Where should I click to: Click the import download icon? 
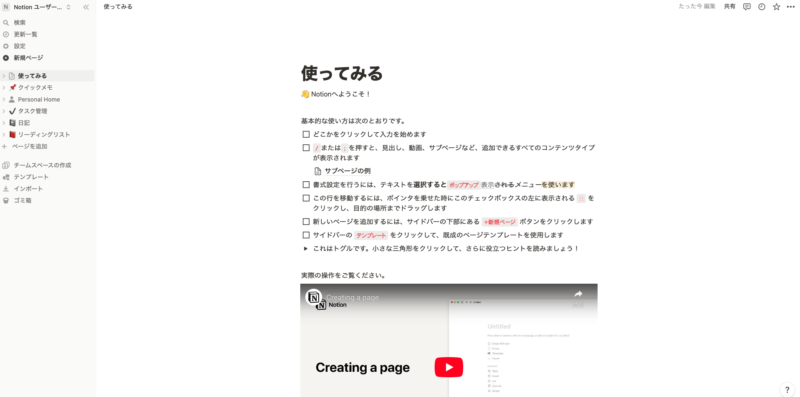pyautogui.click(x=6, y=188)
